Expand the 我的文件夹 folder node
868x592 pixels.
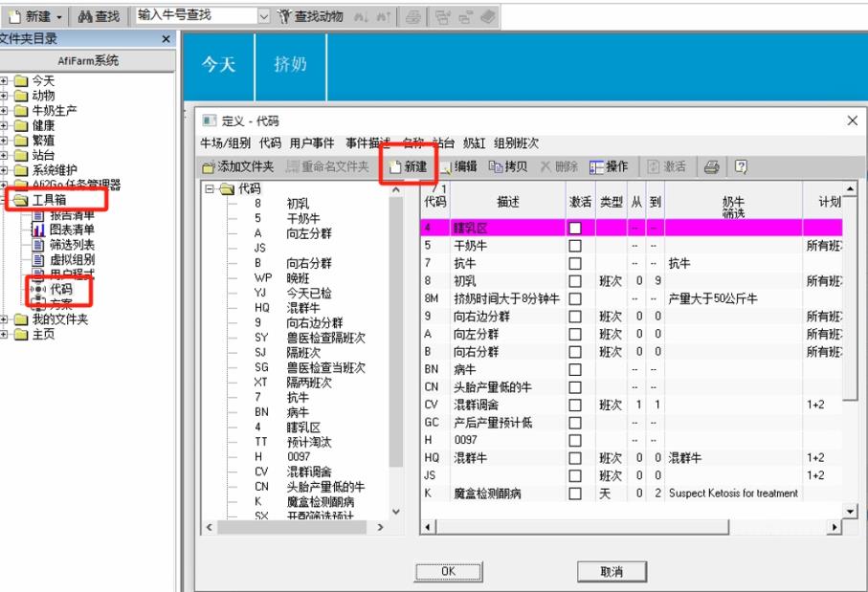[x=3, y=319]
